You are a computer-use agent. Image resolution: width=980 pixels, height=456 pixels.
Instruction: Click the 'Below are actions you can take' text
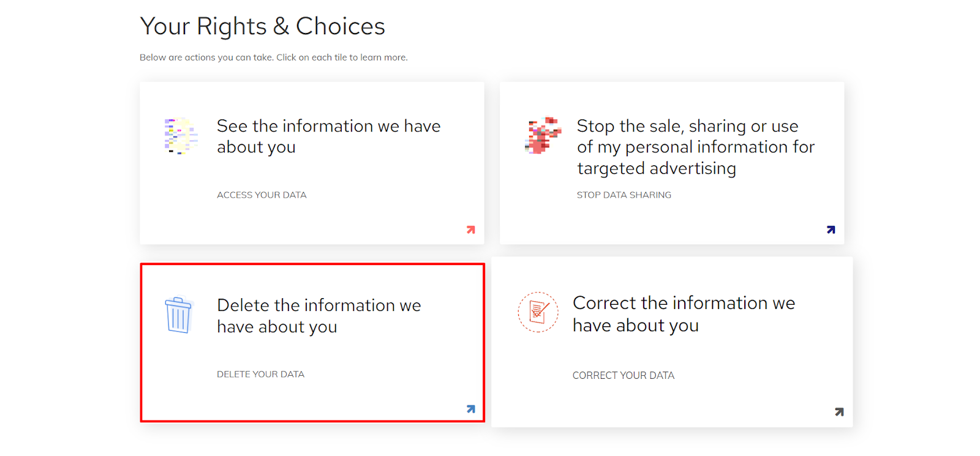(273, 58)
